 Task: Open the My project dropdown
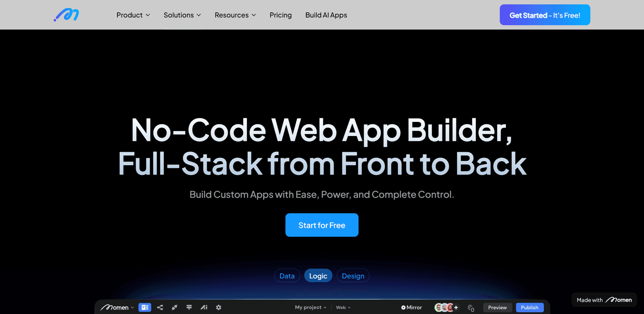310,307
